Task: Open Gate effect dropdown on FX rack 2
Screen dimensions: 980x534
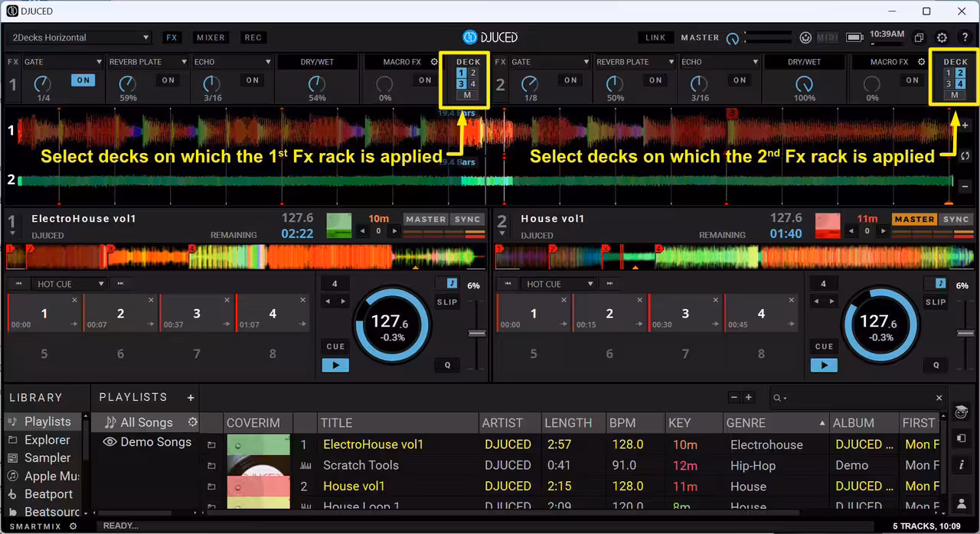Action: click(x=550, y=62)
